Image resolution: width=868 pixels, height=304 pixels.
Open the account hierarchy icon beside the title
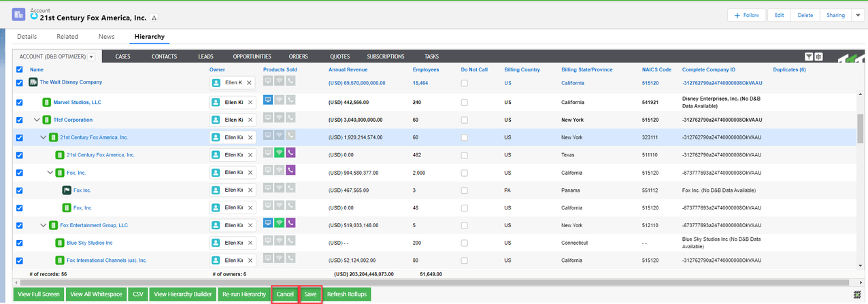point(154,18)
